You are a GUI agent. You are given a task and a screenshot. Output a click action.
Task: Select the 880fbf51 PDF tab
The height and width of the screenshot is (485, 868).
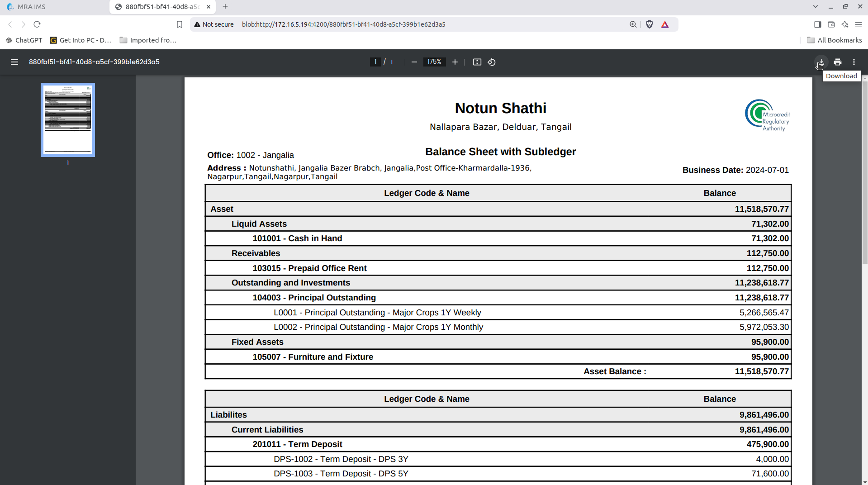coord(162,7)
